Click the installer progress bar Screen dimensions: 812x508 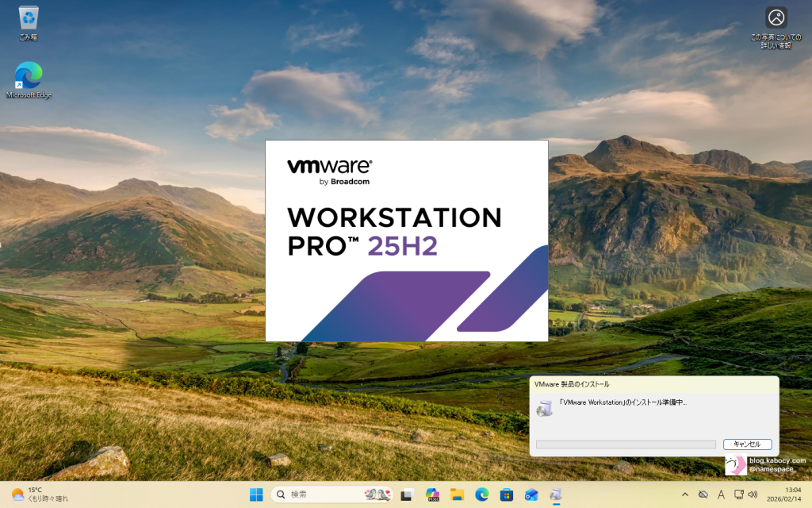626,444
